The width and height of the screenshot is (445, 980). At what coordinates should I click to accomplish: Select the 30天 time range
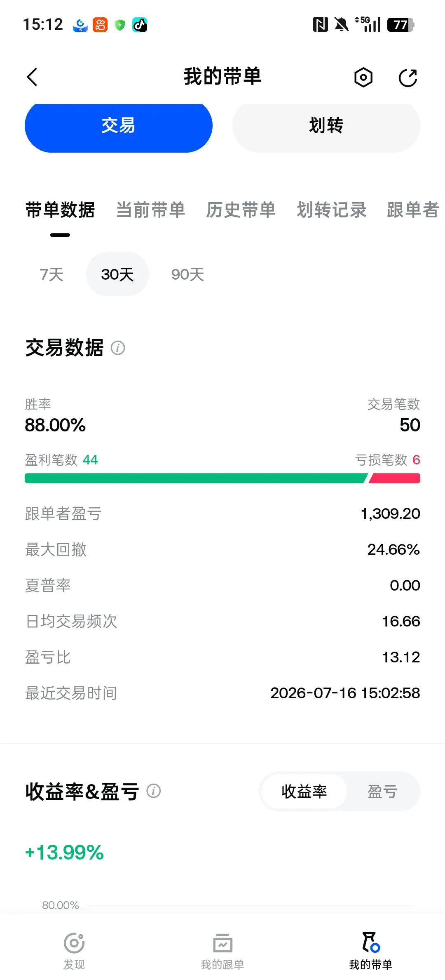[x=117, y=274]
